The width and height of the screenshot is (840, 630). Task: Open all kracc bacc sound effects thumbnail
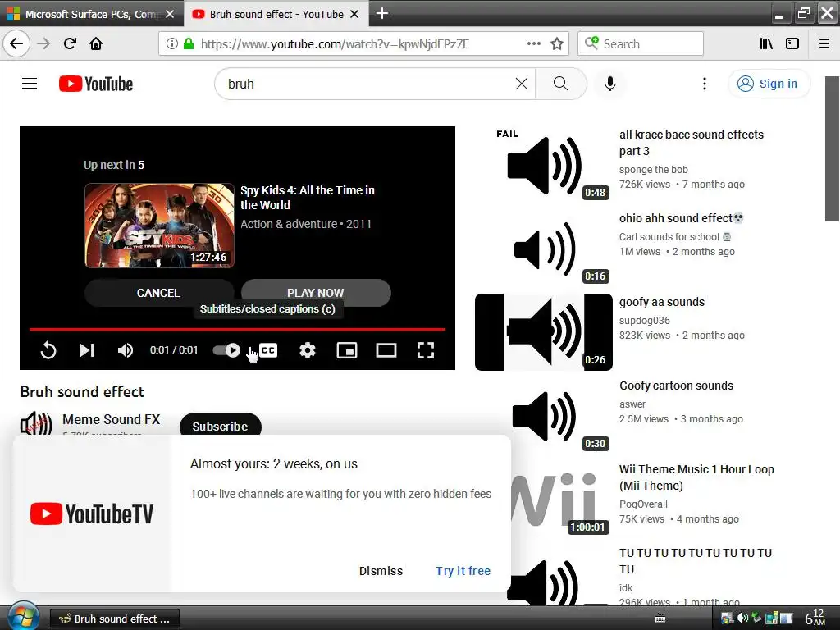point(543,164)
